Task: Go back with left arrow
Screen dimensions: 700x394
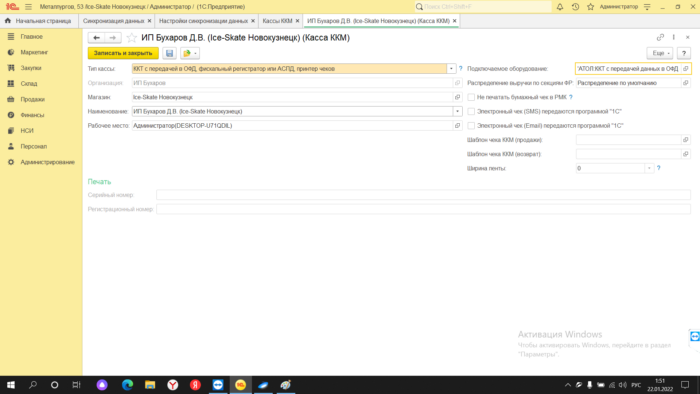Action: tap(96, 38)
